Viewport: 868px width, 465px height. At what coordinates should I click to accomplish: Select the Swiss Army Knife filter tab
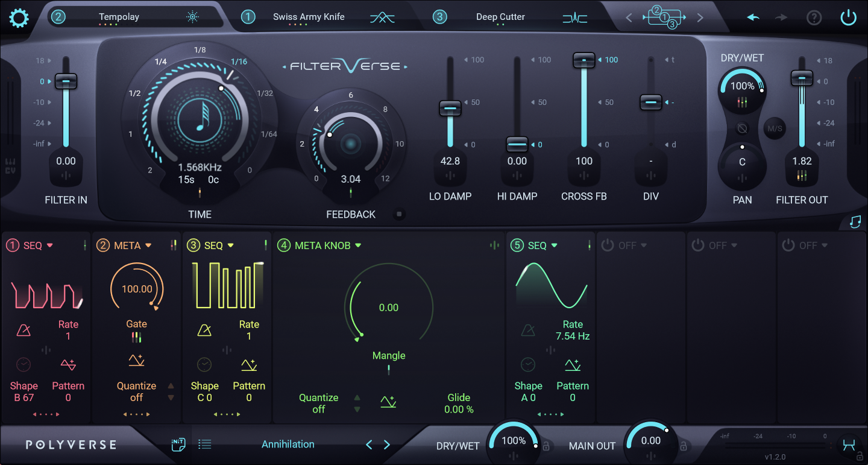[x=309, y=17]
